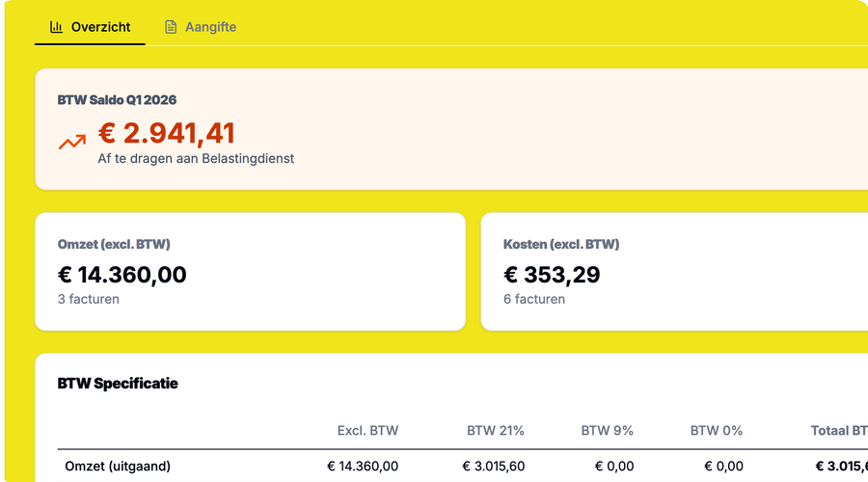
Task: Select the € 2.941,41 balance amount
Action: (x=167, y=133)
